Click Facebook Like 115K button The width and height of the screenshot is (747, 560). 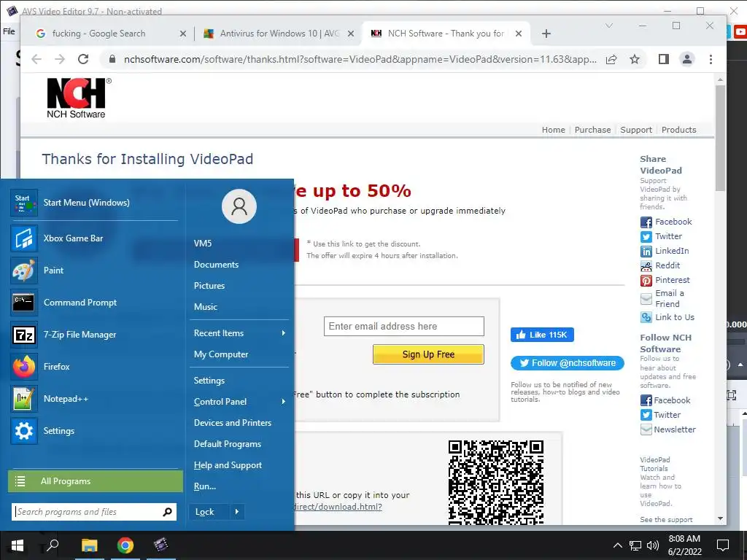(x=542, y=335)
